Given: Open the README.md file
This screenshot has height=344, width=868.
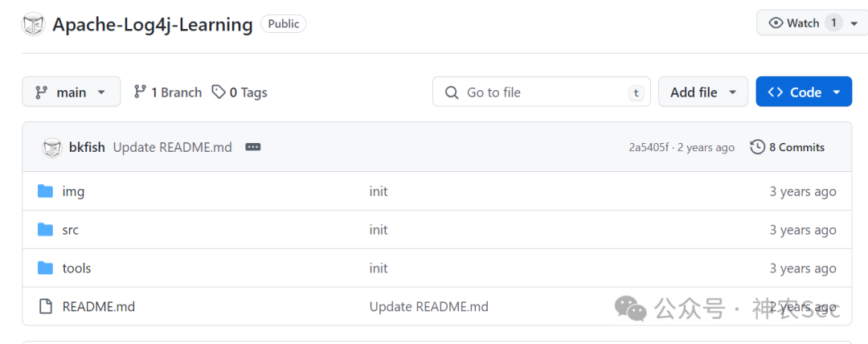Looking at the screenshot, I should pos(99,306).
